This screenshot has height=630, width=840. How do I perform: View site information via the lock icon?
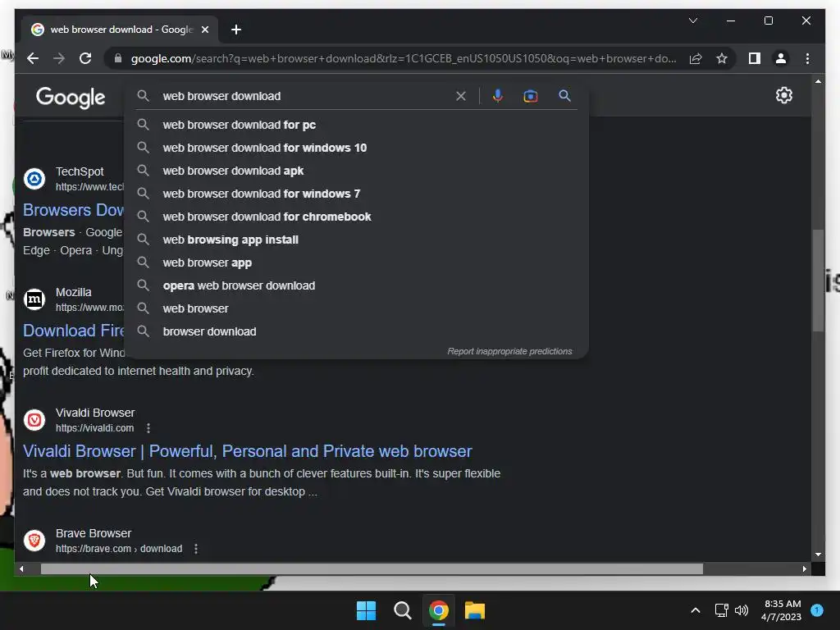[x=118, y=58]
